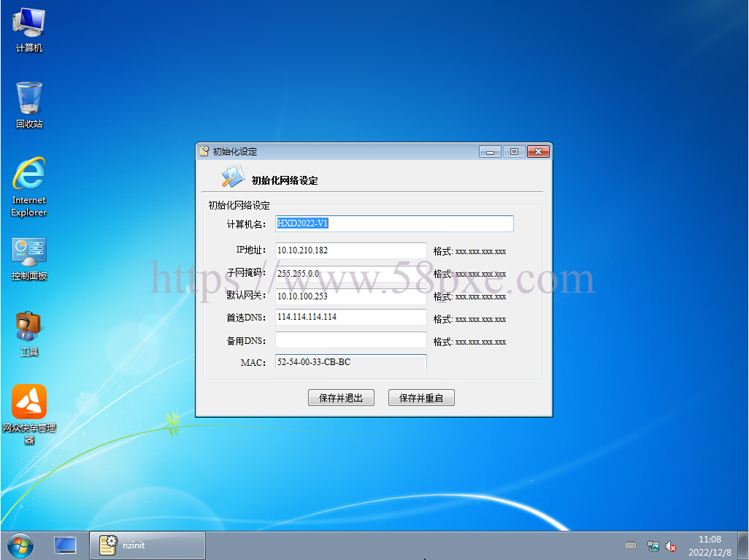
Task: Click the show desktop strip past the clock
Action: pyautogui.click(x=743, y=545)
